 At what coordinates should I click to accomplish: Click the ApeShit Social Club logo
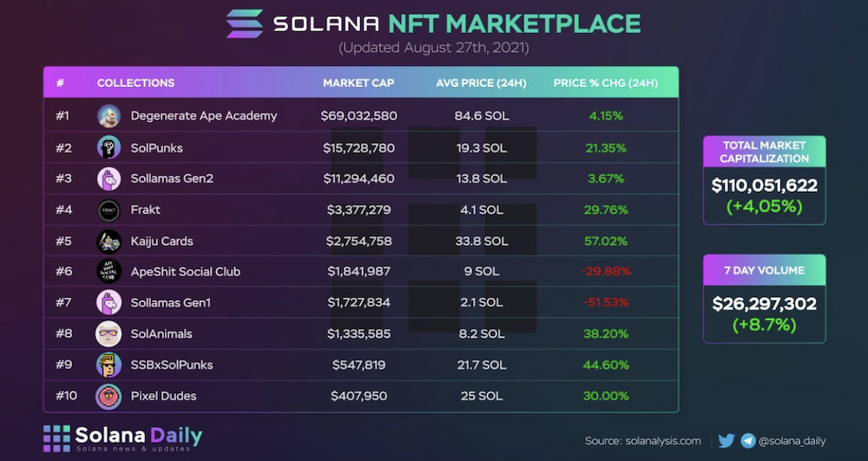[108, 272]
